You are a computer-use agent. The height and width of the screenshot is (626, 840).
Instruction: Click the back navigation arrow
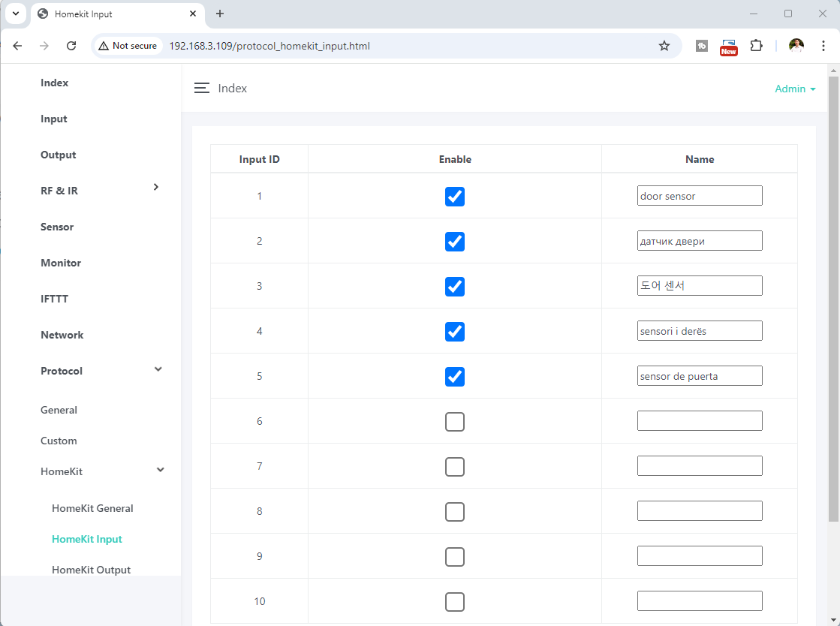17,46
